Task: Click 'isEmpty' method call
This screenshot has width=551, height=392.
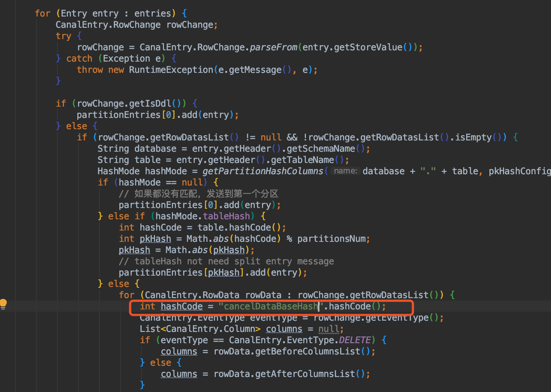Action: pyautogui.click(x=473, y=137)
